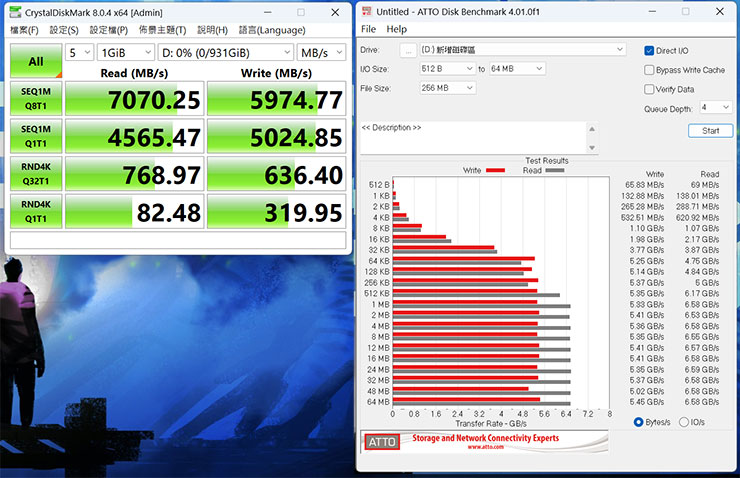Click the 64 MB row label in chart
Screen dimensions: 740x478
378,402
